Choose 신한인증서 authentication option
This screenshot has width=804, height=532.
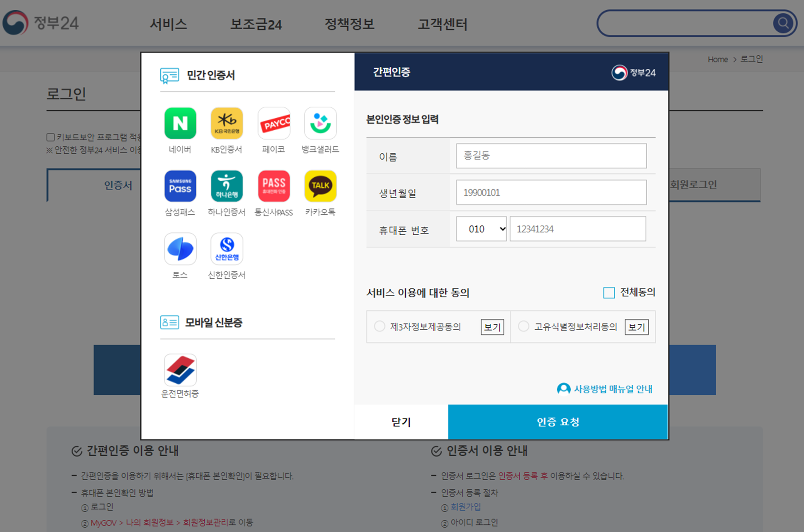coord(226,249)
